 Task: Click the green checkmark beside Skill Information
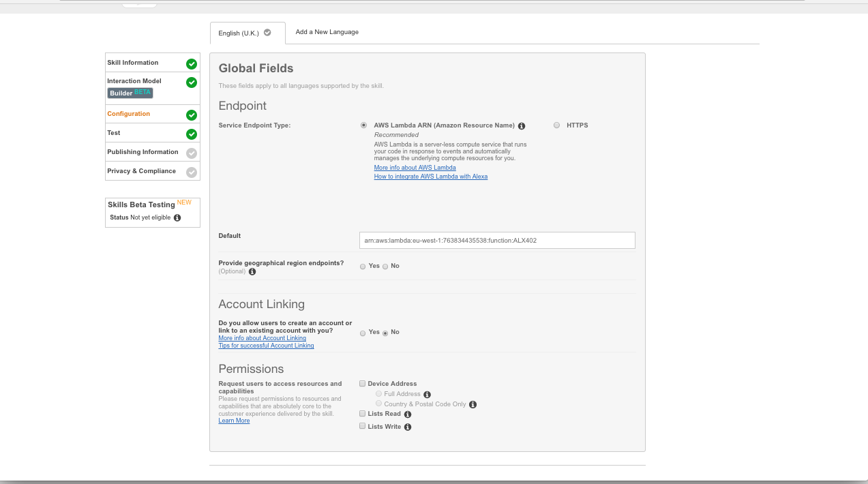tap(190, 63)
